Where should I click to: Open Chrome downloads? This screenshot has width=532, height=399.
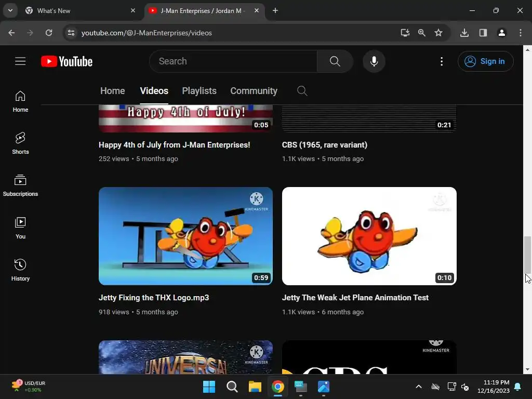[x=464, y=33]
